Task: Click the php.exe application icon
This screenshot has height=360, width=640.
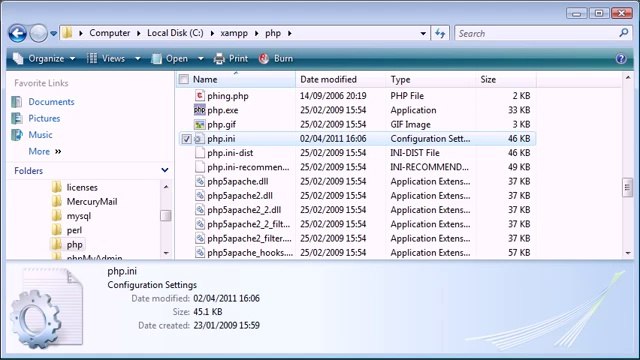Action: (x=200, y=110)
